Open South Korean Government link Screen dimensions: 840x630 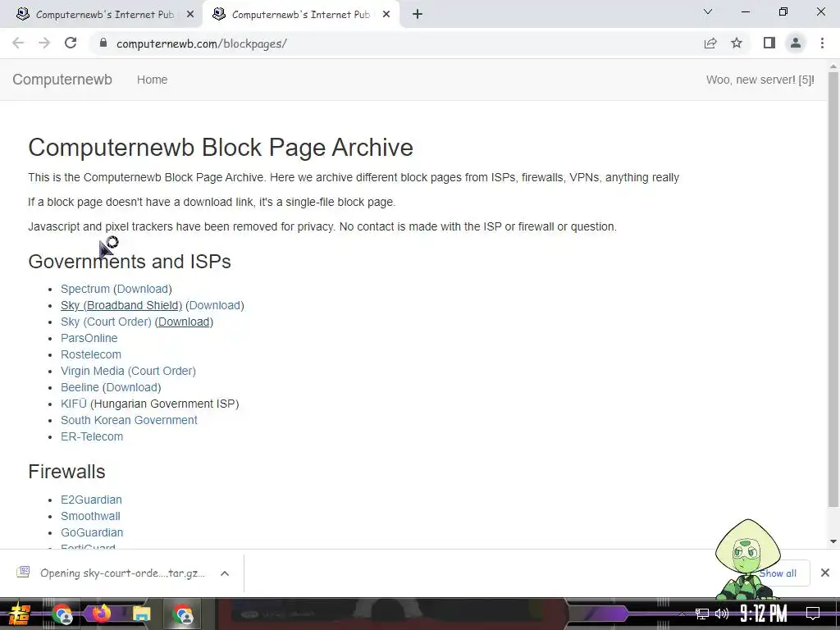(x=129, y=420)
